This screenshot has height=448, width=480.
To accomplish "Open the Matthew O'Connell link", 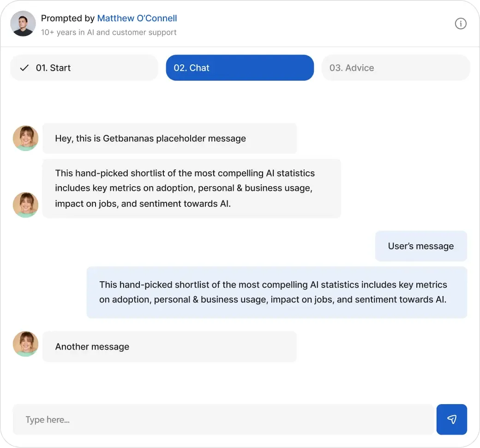I will point(137,18).
